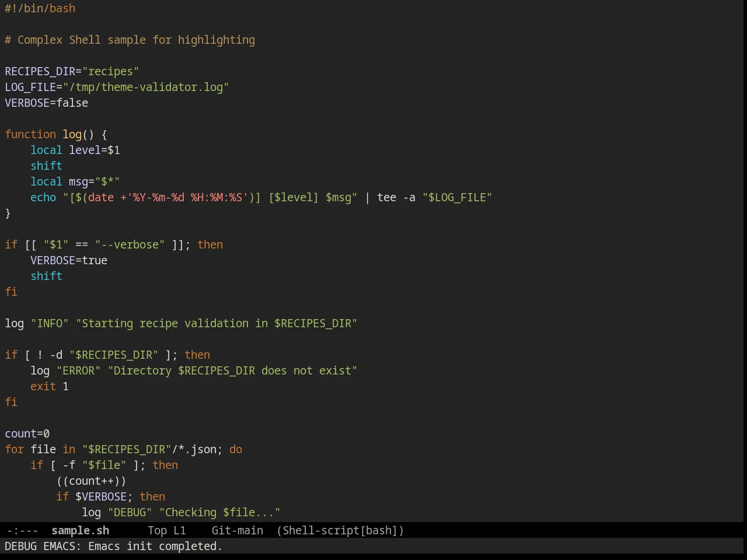Screen dimensions: 747x560
Task: Click the 'echo' command in log function
Action: [43, 197]
